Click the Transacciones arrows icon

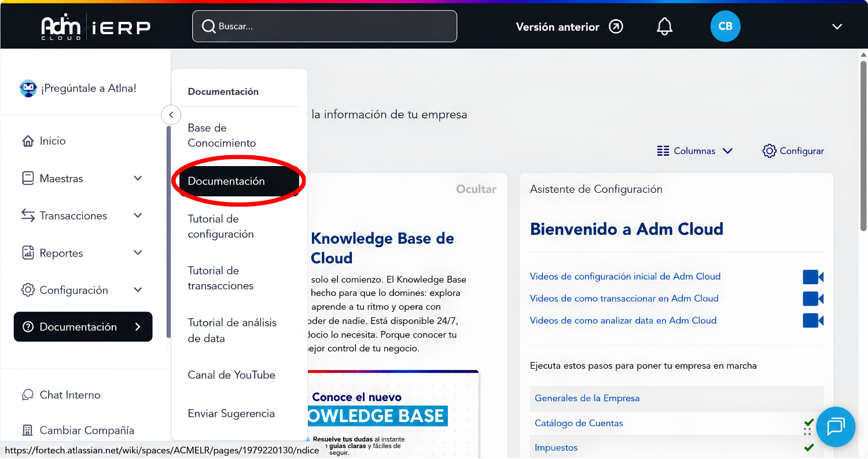pos(28,215)
